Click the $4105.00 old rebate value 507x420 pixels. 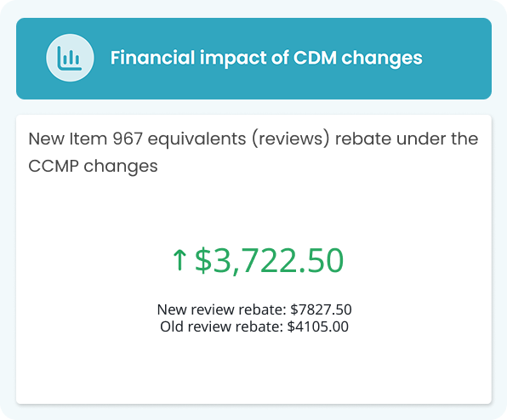tap(318, 326)
